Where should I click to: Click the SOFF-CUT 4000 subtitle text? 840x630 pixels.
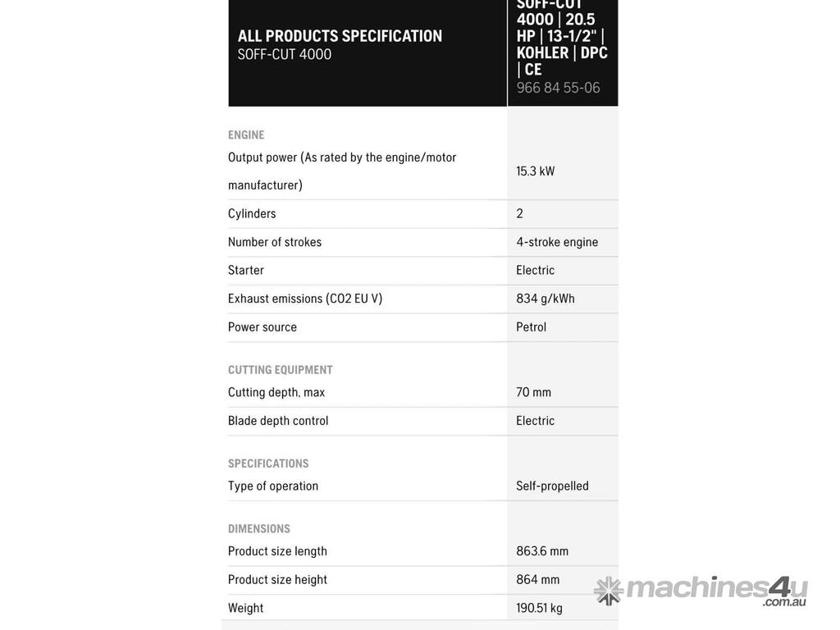point(285,55)
